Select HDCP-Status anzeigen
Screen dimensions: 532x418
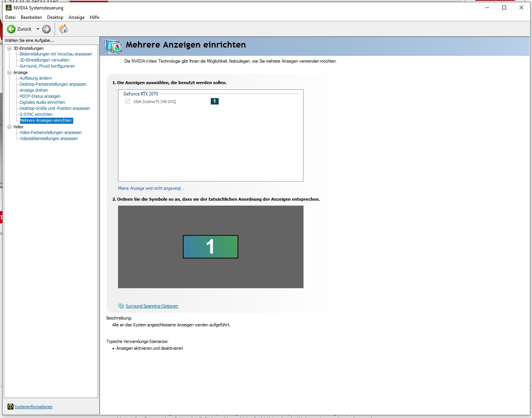pos(40,96)
